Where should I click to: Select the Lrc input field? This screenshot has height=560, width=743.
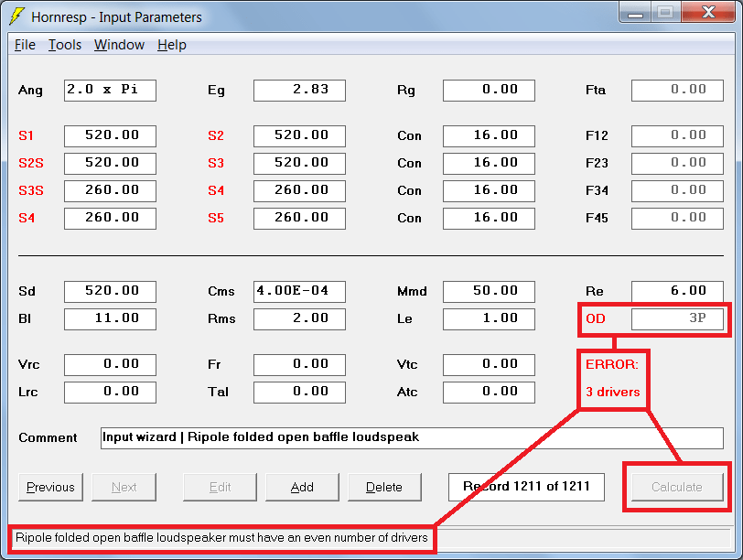pyautogui.click(x=110, y=393)
